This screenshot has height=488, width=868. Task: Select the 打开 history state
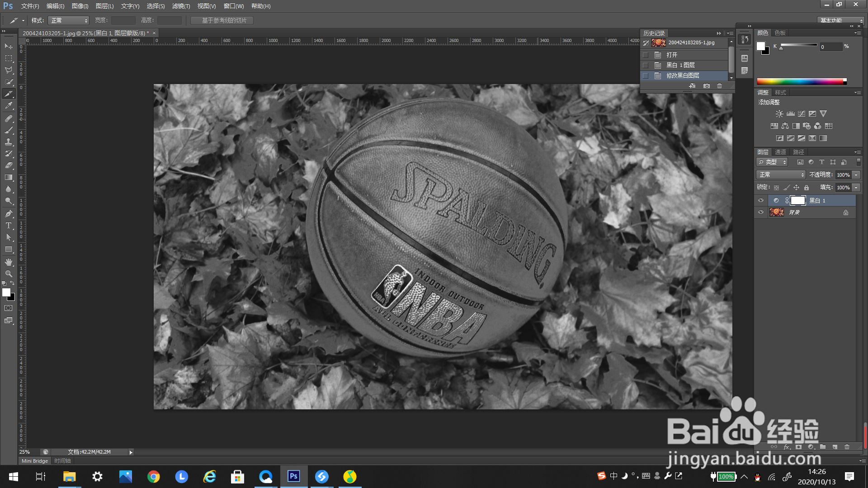point(672,55)
